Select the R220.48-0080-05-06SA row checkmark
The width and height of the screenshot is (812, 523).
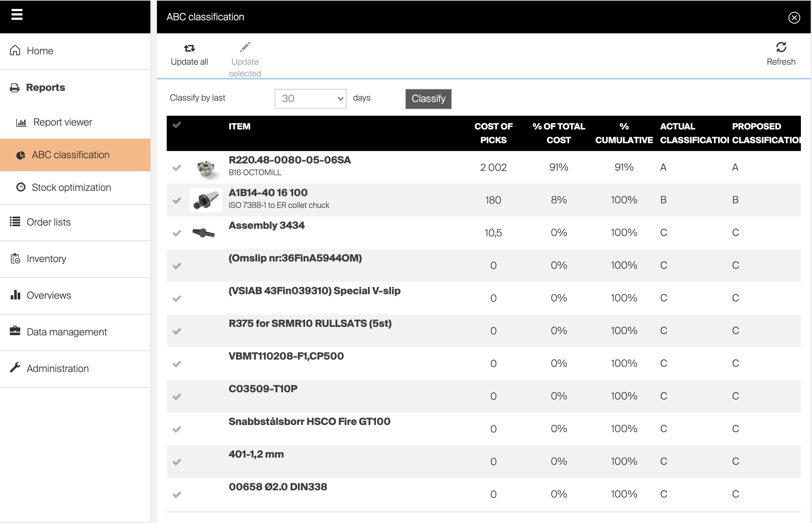point(177,168)
